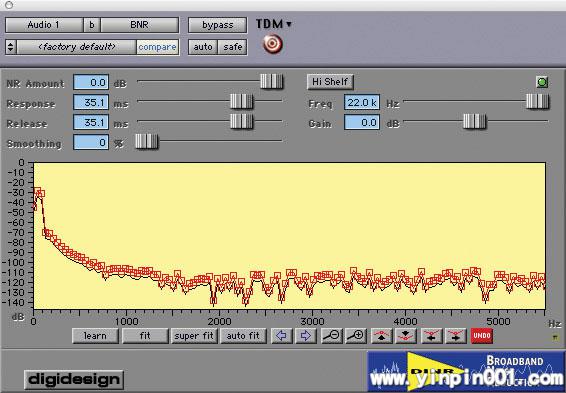This screenshot has height=393, width=566.
Task: Open the Audio 1 track selector
Action: point(44,25)
